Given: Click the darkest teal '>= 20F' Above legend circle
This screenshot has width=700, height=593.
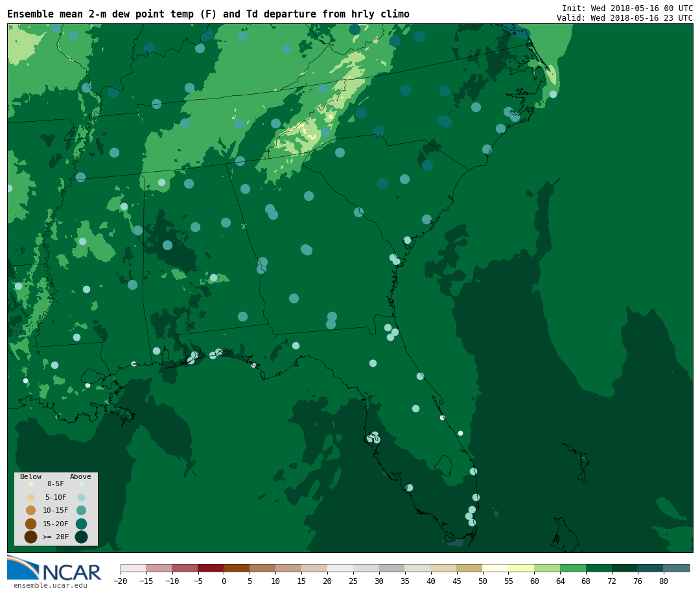Looking at the screenshot, I should tap(81, 537).
